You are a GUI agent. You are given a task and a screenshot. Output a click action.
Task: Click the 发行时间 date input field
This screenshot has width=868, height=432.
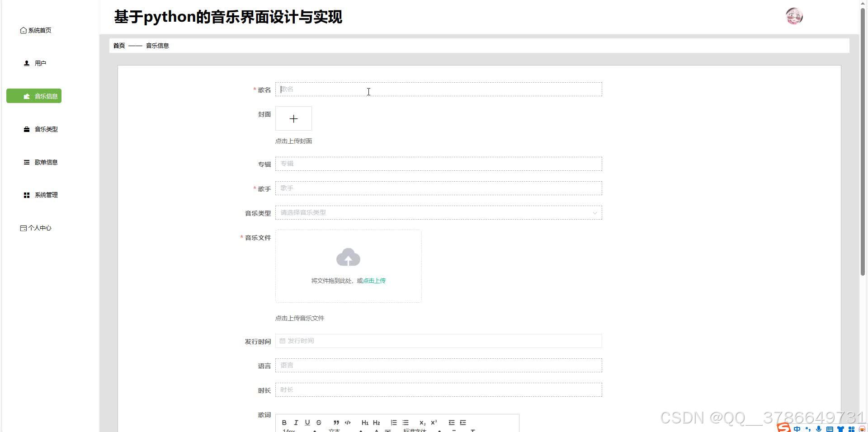pos(439,341)
